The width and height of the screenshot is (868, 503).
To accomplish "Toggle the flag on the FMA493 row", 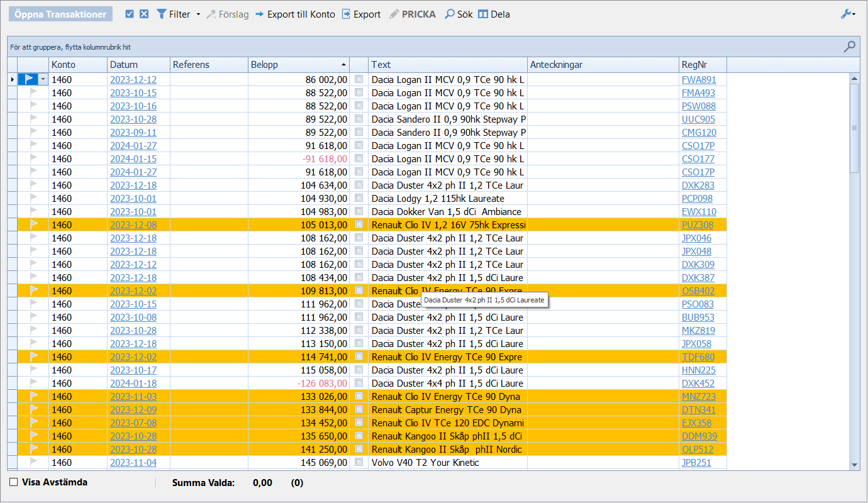I will click(x=33, y=92).
